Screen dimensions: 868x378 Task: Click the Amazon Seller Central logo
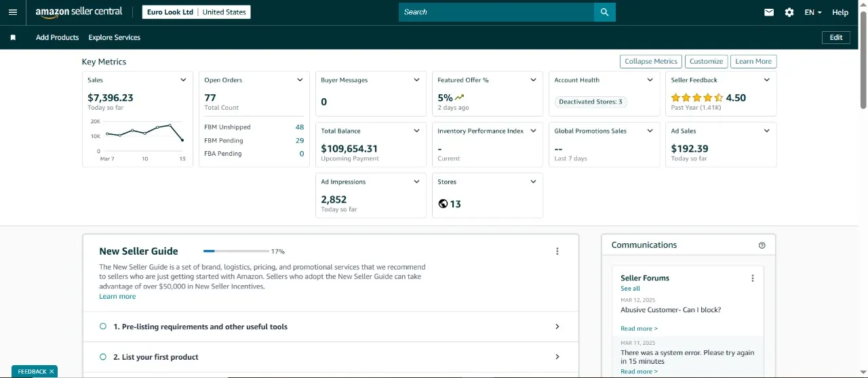tap(79, 12)
